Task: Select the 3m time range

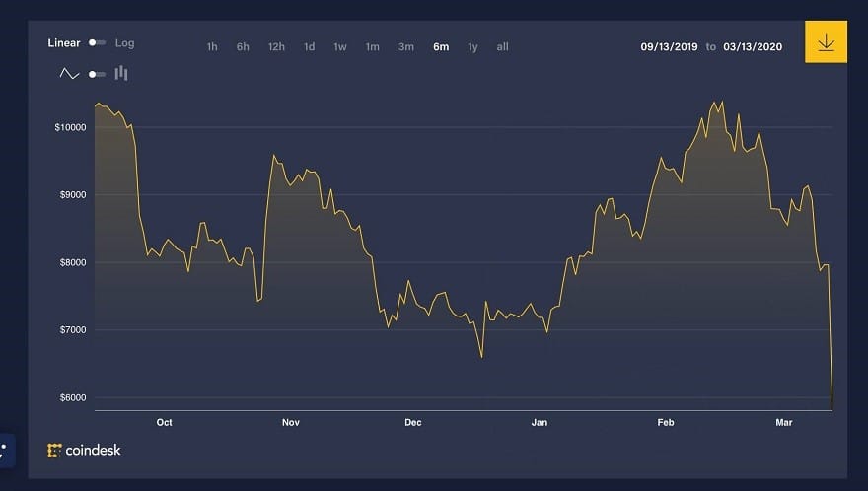Action: (x=405, y=47)
